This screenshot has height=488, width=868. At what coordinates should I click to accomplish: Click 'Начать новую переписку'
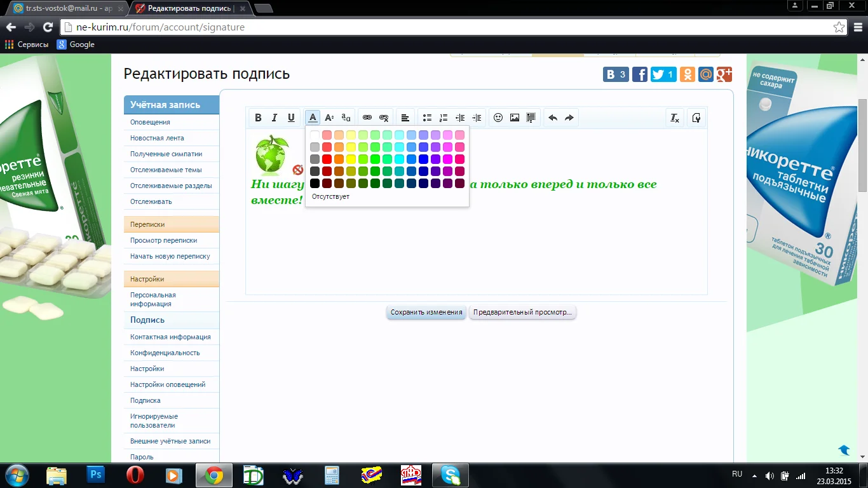(x=170, y=256)
